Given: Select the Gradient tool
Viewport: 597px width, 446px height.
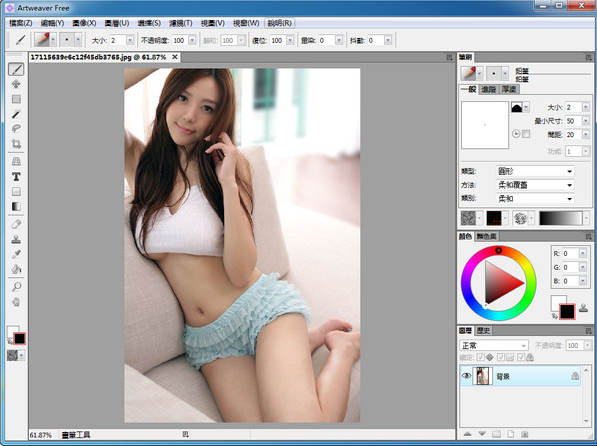Looking at the screenshot, I should [16, 206].
